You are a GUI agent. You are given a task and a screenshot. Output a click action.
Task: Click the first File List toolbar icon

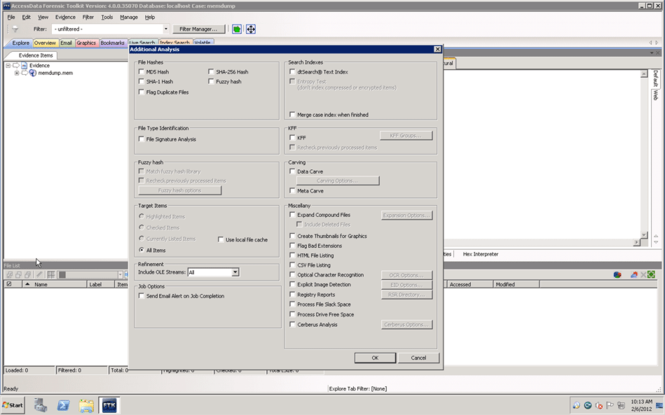tap(9, 275)
